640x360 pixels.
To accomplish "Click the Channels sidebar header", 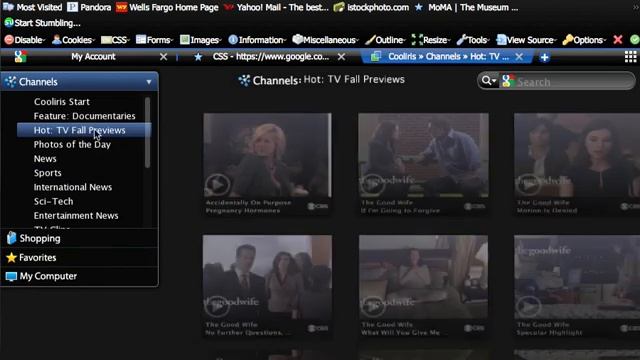I will tap(79, 82).
